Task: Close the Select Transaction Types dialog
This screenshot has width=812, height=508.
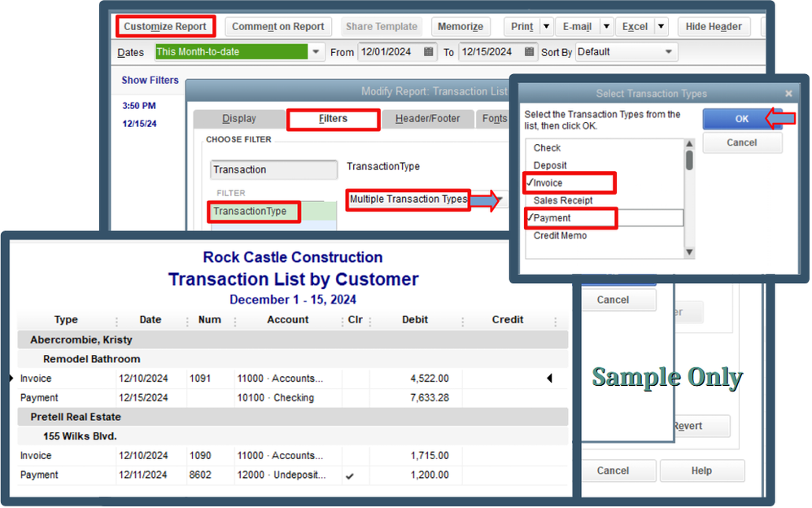Action: (788, 94)
